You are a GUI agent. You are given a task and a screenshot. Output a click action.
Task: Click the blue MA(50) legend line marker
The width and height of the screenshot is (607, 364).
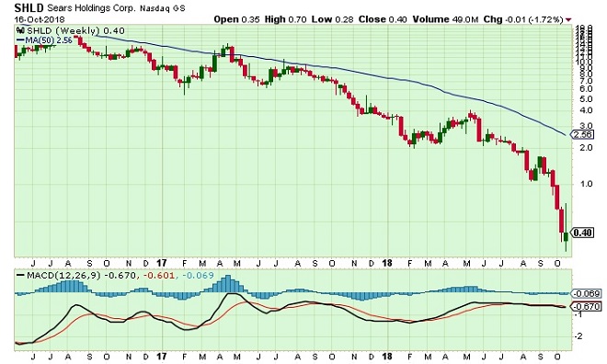(20, 40)
